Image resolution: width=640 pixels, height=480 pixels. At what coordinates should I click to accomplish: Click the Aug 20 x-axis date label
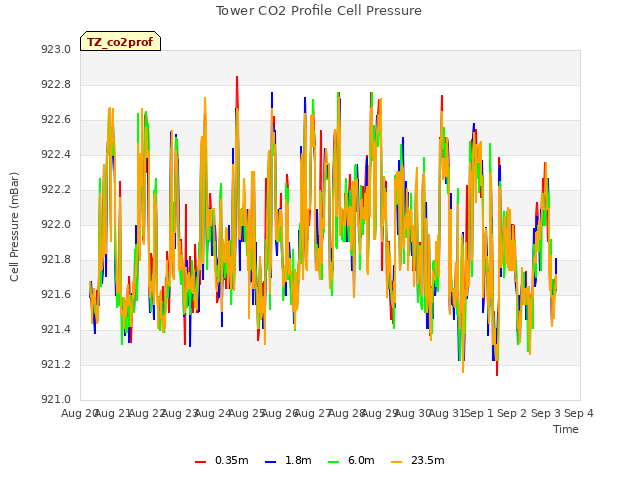pos(79,413)
